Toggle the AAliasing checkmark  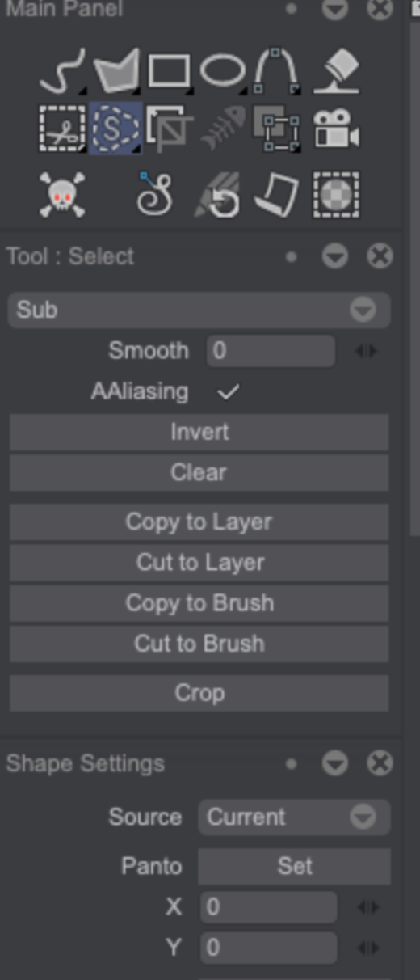229,392
